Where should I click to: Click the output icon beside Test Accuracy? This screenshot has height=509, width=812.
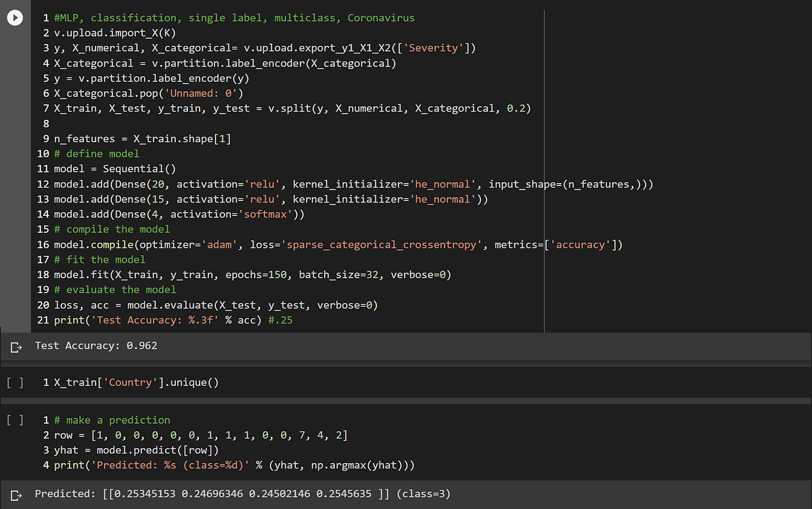tap(15, 346)
